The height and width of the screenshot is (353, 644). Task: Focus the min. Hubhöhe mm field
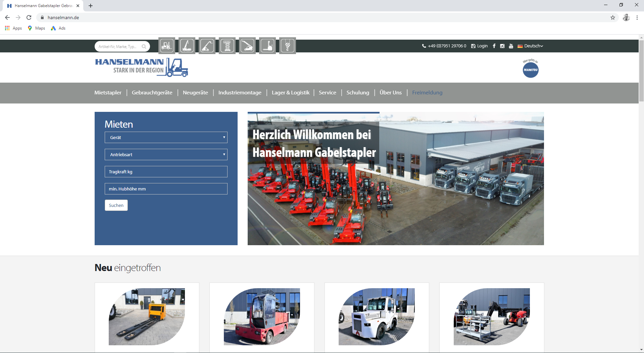166,189
